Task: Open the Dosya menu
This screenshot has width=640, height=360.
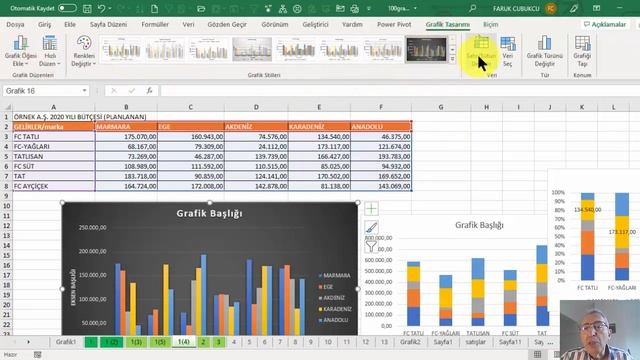Action: (16, 24)
